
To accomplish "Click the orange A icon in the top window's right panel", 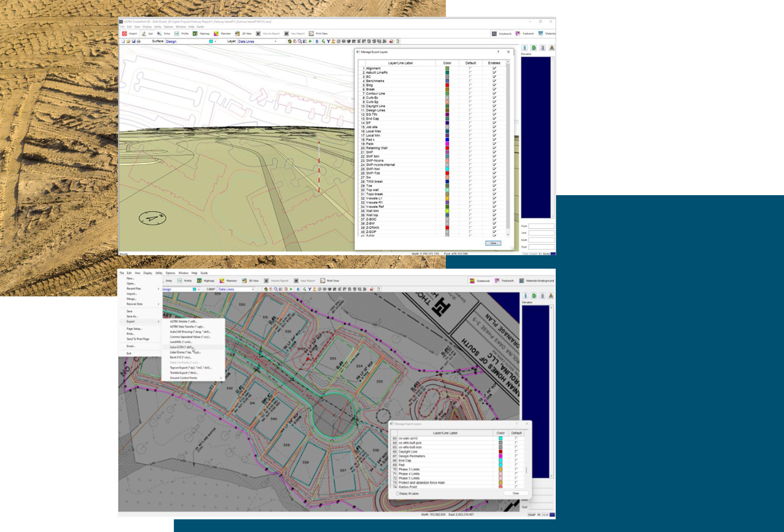I will pyautogui.click(x=552, y=48).
